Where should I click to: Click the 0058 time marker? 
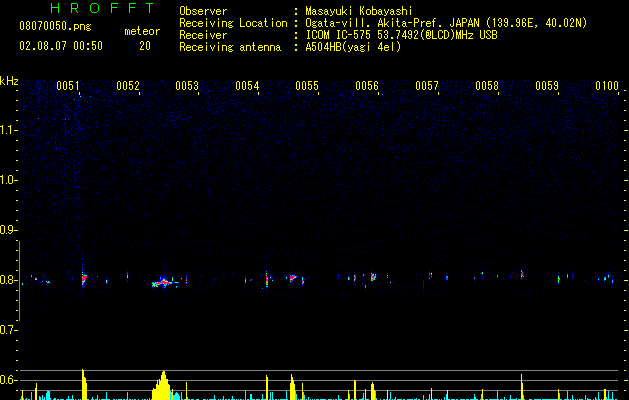tap(487, 85)
